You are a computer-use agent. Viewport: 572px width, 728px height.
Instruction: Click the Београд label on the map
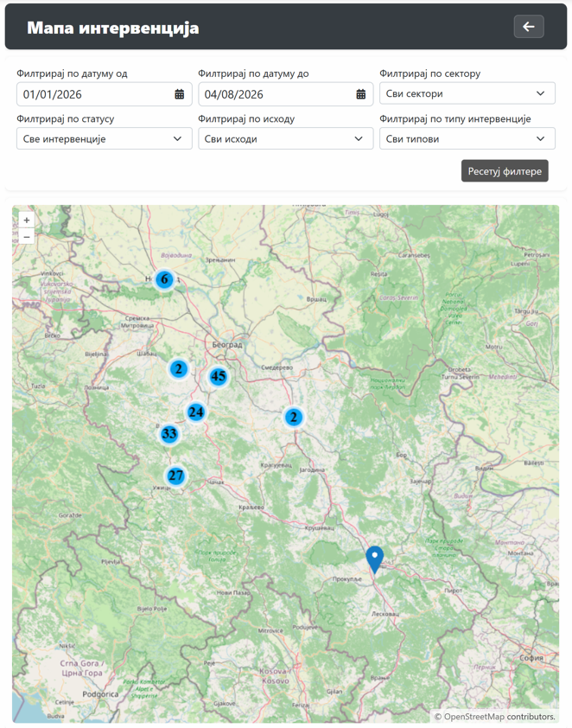tap(227, 345)
